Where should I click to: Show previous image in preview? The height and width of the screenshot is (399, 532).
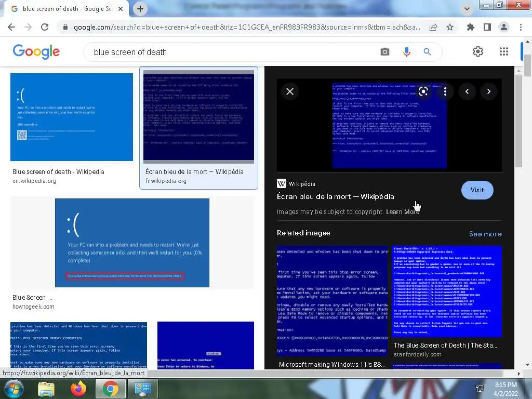pos(467,91)
